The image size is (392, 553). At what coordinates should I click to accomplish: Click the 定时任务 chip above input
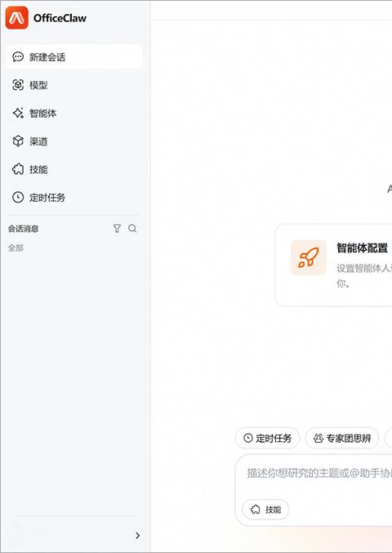pyautogui.click(x=267, y=438)
